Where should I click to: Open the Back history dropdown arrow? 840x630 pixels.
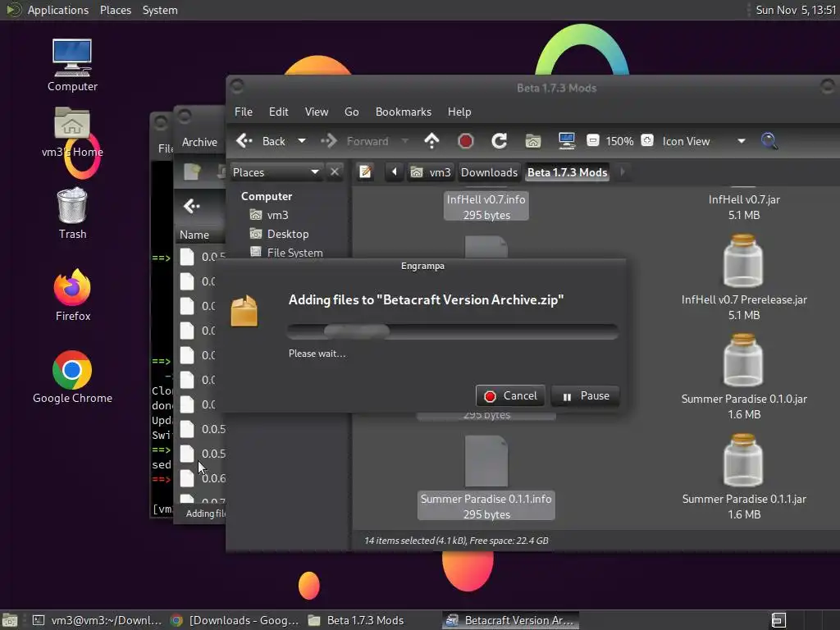click(x=302, y=141)
